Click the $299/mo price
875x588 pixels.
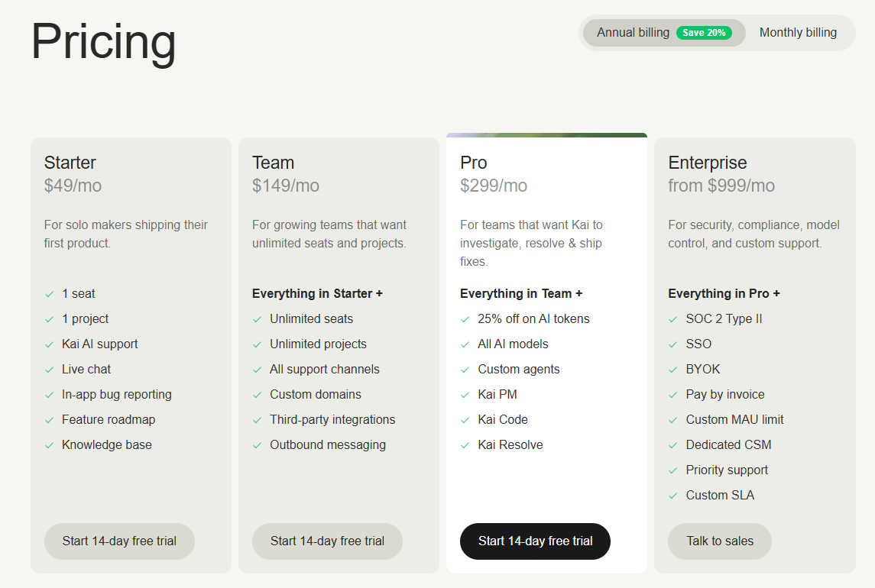[494, 186]
